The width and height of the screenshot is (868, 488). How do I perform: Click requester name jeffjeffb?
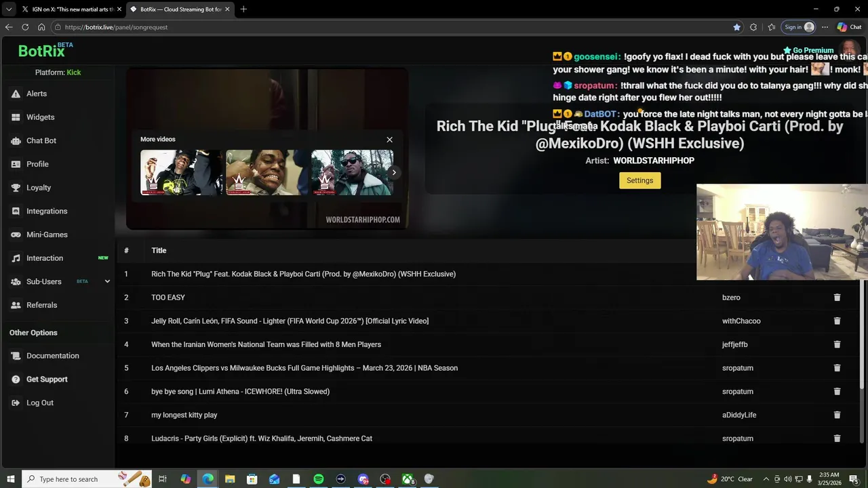[735, 344]
